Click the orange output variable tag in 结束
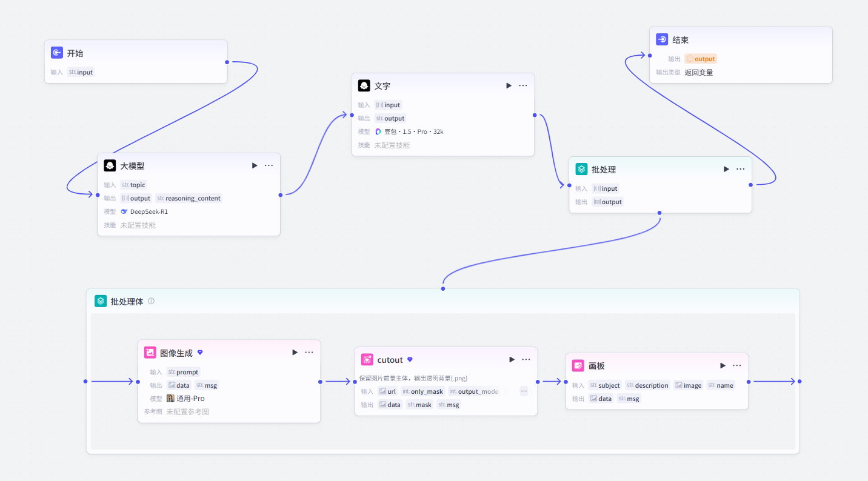The width and height of the screenshot is (868, 481). [x=701, y=59]
